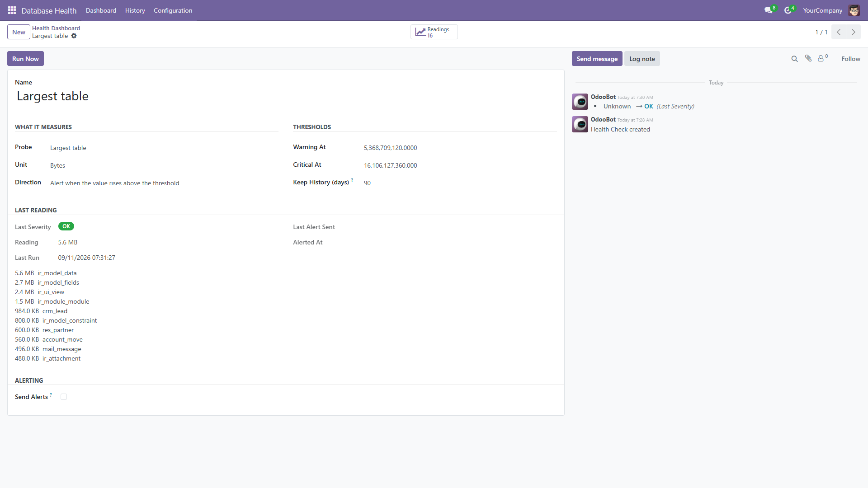Viewport: 868px width, 488px height.
Task: Show followers via the person icon
Action: coord(822,58)
